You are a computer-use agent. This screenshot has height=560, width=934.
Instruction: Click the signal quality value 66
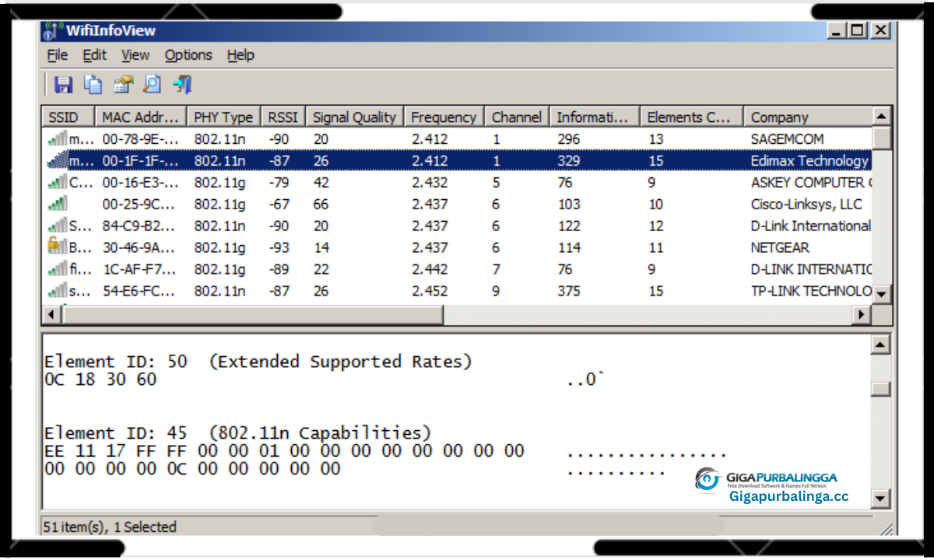(321, 205)
